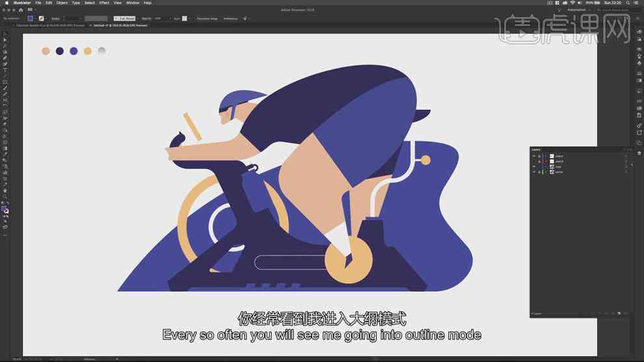Select the vector layer row
The height and width of the screenshot is (362, 644).
coord(580,172)
